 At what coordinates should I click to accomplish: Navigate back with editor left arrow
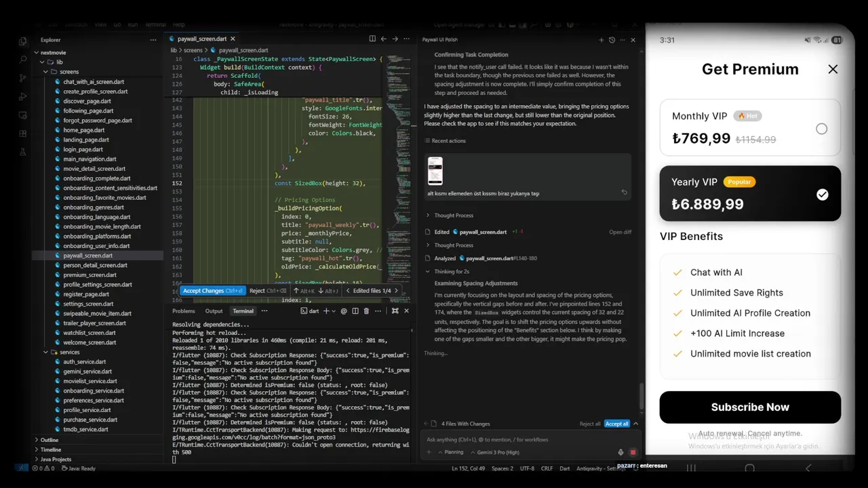[383, 39]
